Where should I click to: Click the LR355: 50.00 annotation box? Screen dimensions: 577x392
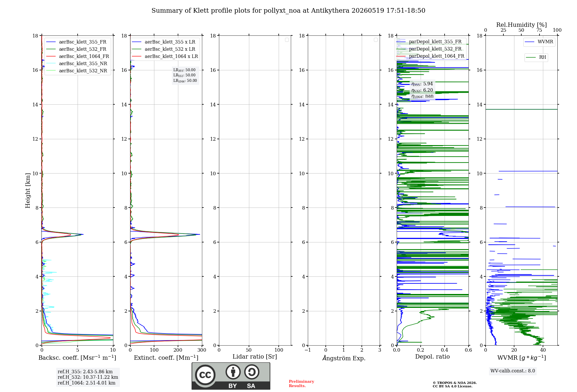click(184, 70)
